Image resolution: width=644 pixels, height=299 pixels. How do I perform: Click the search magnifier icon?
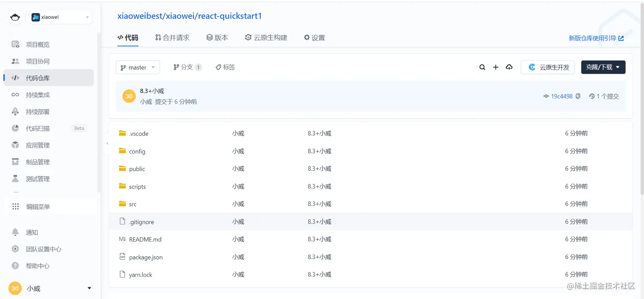click(482, 67)
